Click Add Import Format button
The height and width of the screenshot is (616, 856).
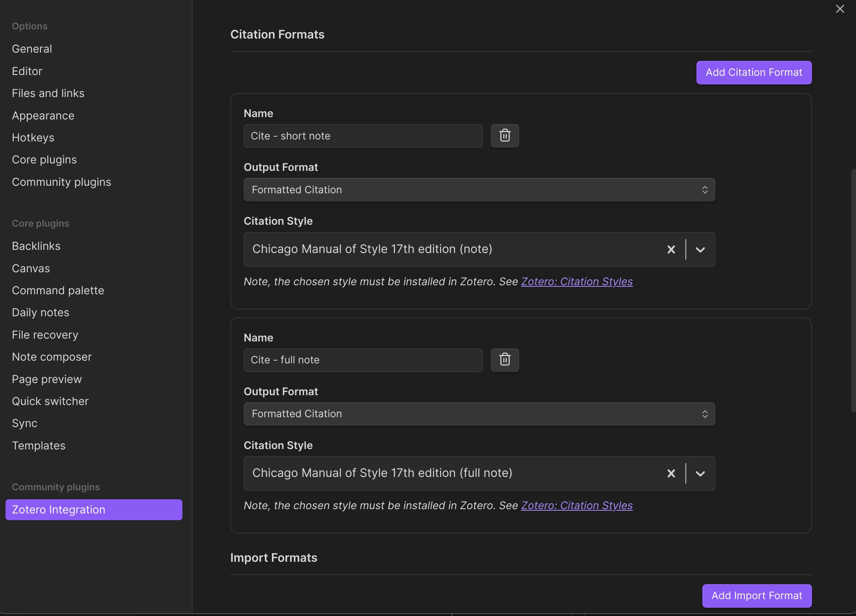click(757, 596)
